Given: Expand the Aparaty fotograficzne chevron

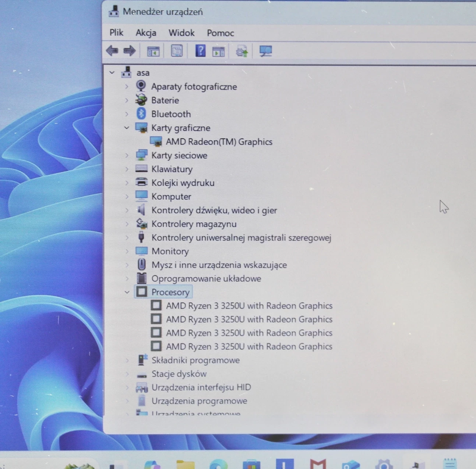Looking at the screenshot, I should 127,87.
